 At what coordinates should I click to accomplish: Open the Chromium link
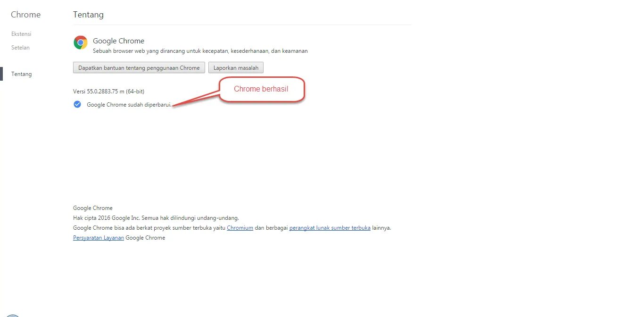click(x=240, y=228)
